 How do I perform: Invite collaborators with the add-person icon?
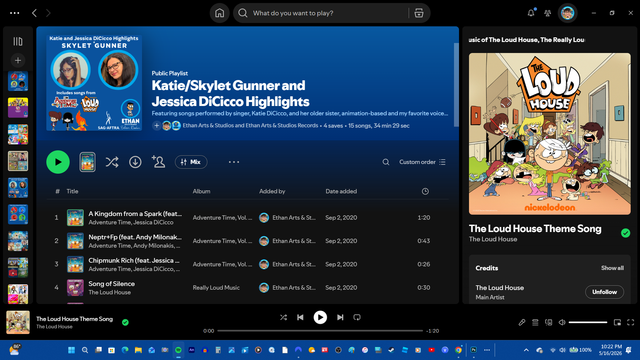[x=158, y=162]
